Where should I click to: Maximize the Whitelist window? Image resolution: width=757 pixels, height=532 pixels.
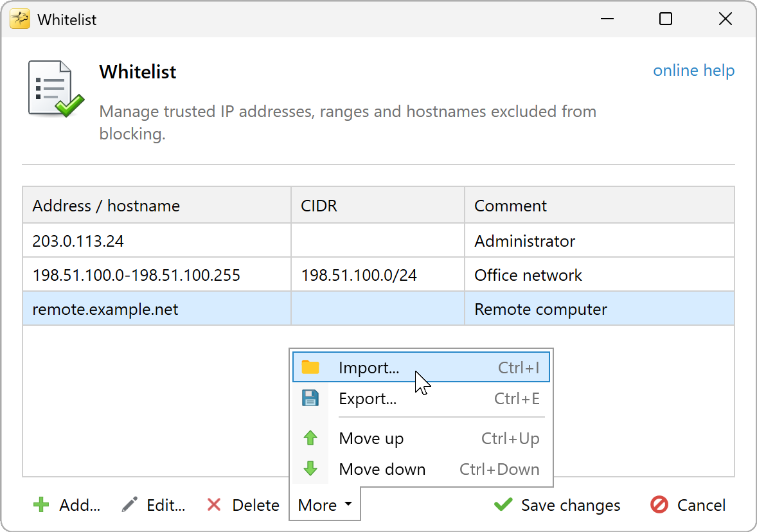[x=666, y=19]
